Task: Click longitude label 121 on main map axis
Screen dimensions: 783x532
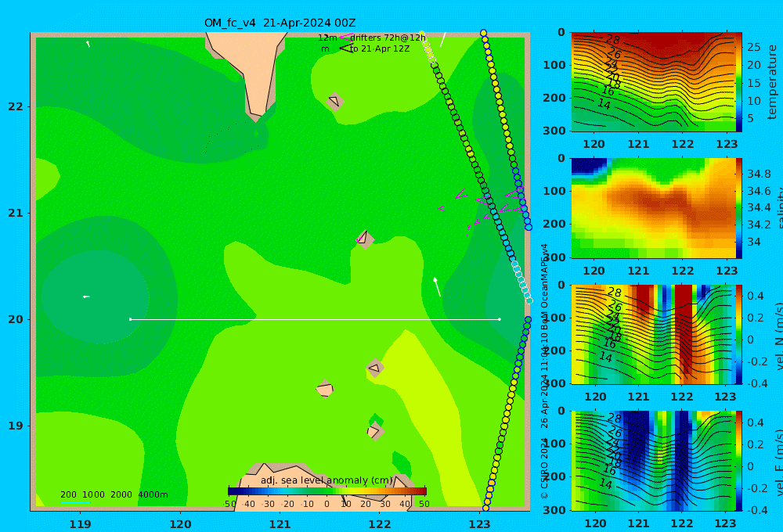Action: [x=280, y=524]
